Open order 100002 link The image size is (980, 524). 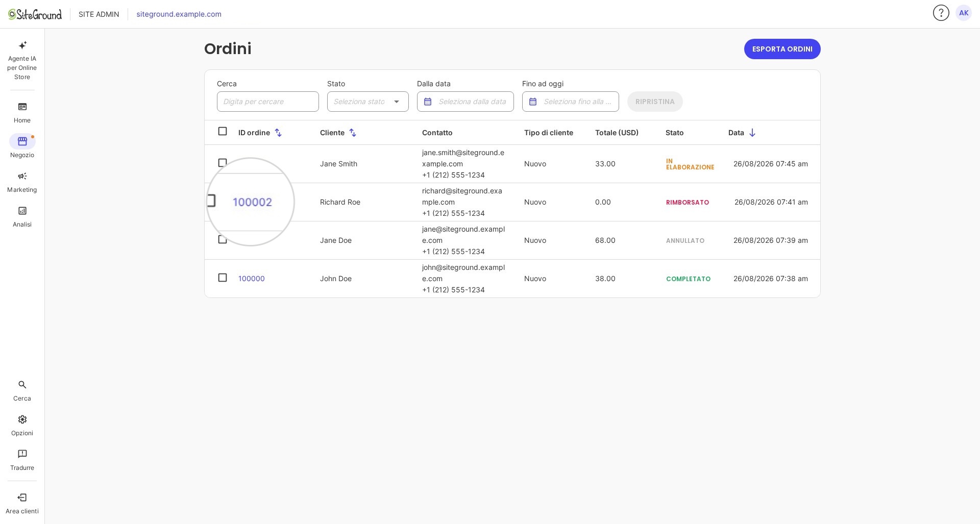(252, 202)
